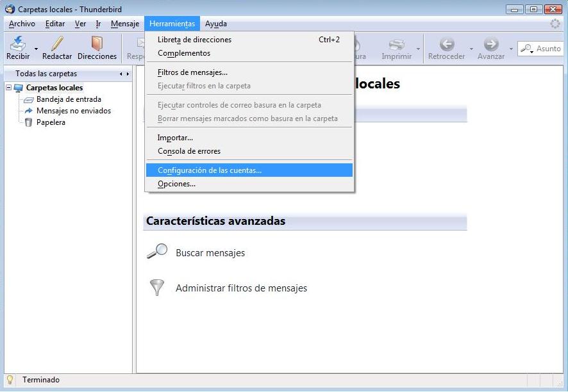This screenshot has height=392, width=568.
Task: Click the filter funnel icon
Action: [x=157, y=288]
